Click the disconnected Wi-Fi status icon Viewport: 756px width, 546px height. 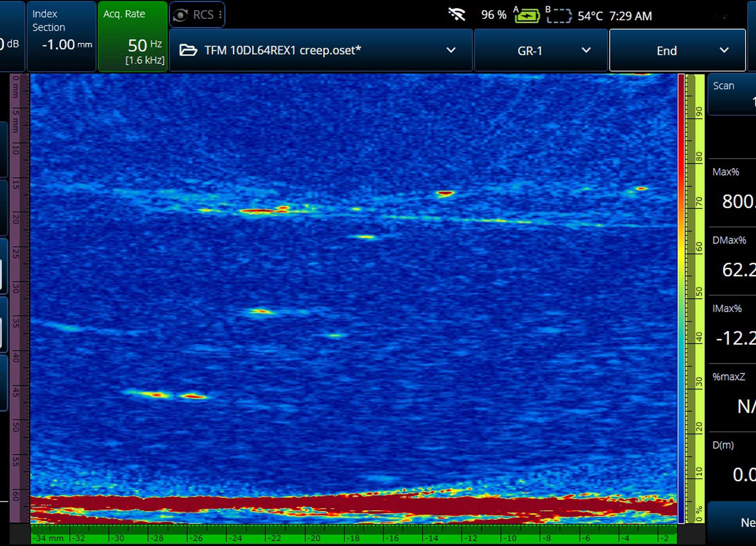[457, 15]
